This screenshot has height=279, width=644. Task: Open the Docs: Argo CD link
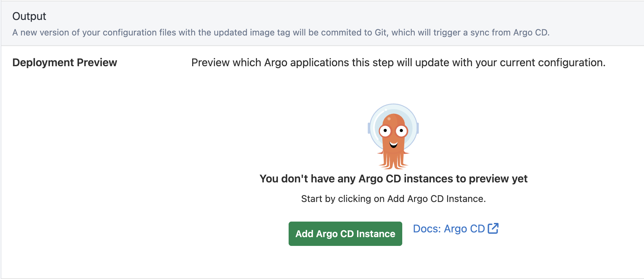pyautogui.click(x=449, y=229)
